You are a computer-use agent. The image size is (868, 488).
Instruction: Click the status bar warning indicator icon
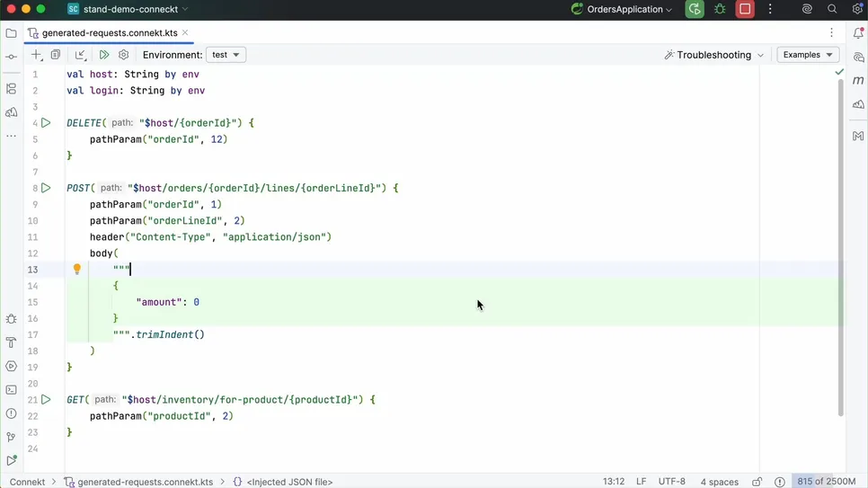[779, 482]
